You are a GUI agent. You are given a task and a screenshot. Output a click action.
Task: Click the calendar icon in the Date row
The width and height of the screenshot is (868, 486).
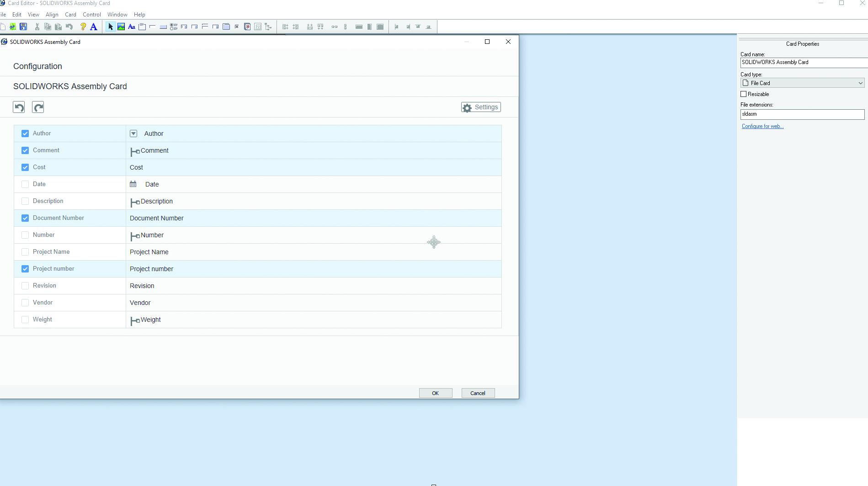click(133, 184)
